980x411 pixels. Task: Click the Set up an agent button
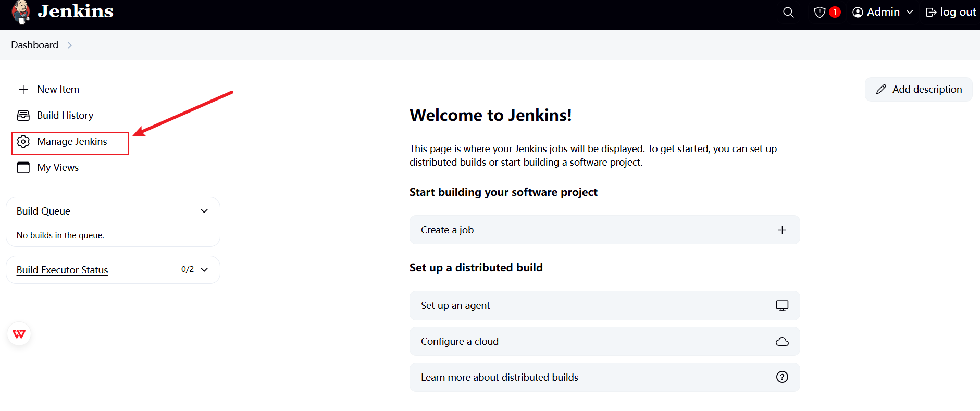604,305
